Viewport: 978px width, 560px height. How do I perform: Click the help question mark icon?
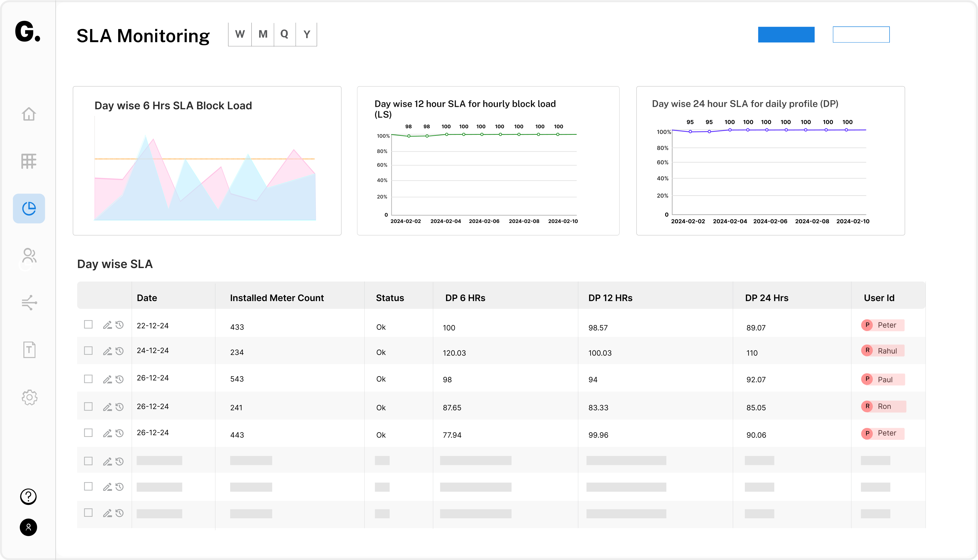click(x=28, y=496)
